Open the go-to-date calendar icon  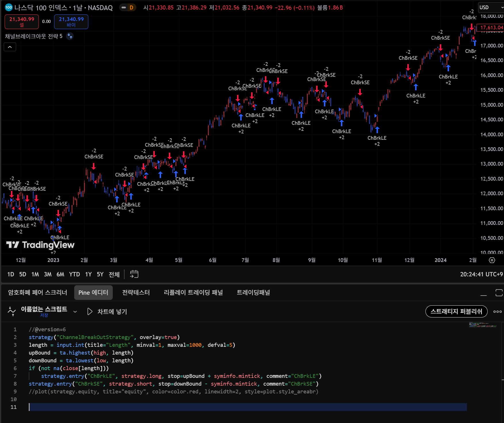coord(134,274)
